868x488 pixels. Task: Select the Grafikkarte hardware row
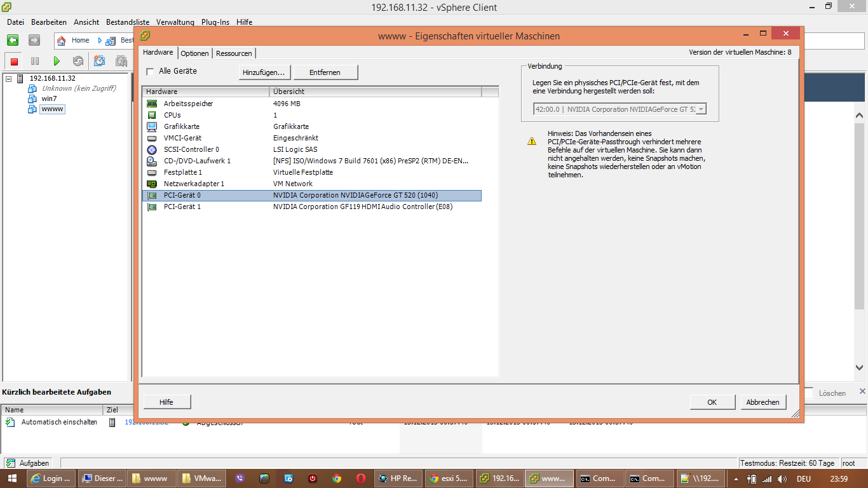[x=312, y=126]
